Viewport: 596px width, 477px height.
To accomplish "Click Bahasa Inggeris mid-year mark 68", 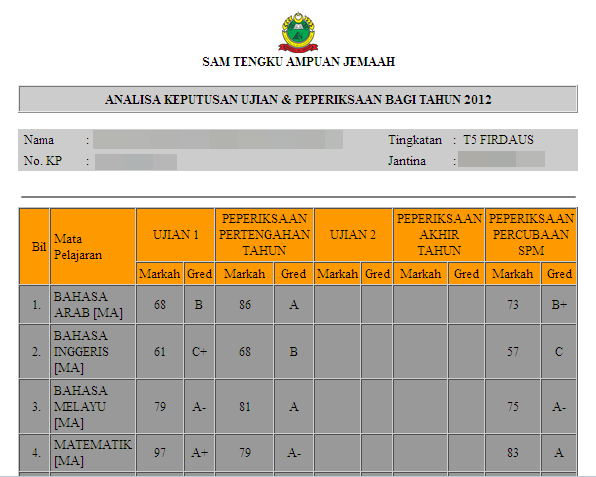I will [245, 352].
